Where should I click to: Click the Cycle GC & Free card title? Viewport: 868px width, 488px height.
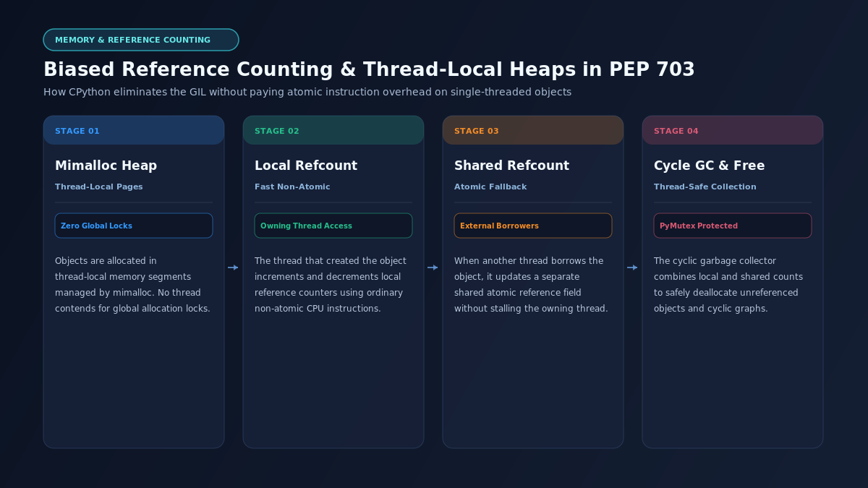pos(709,166)
